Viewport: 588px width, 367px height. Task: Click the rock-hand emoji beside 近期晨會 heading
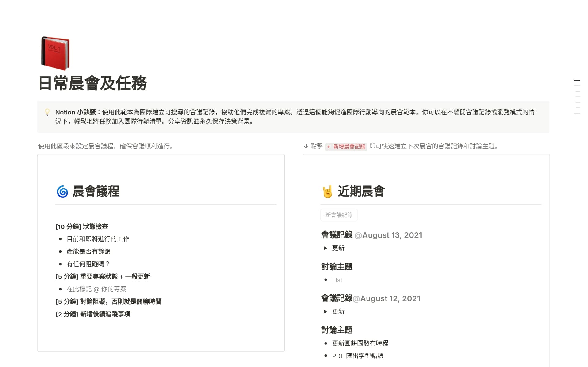327,191
